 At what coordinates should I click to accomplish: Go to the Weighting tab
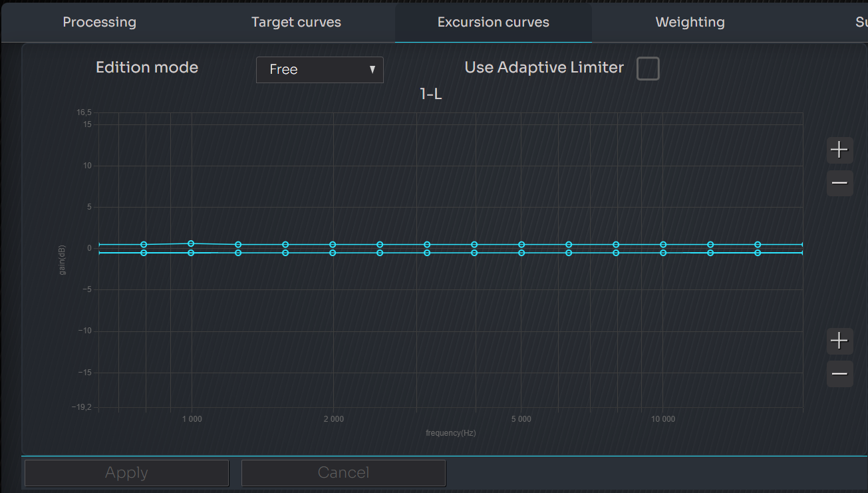(x=690, y=22)
